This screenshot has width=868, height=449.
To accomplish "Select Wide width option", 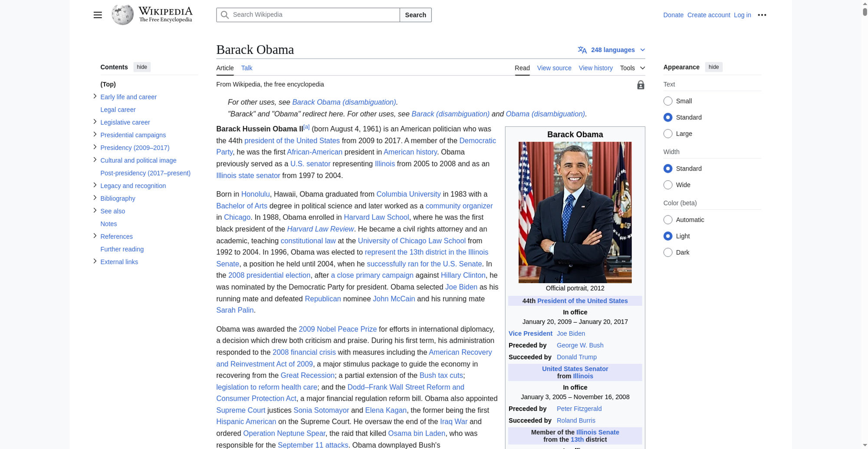I will pos(668,185).
